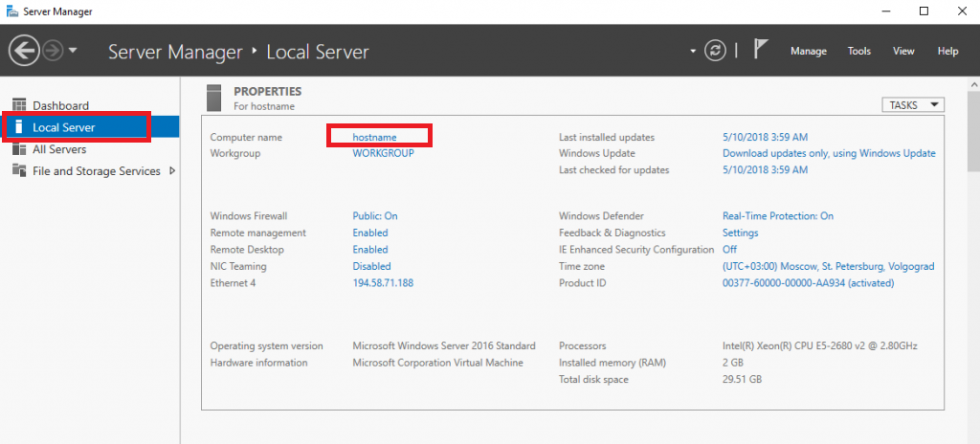The image size is (980, 444).
Task: Open the navigation history dropdown arrow
Action: point(73,51)
